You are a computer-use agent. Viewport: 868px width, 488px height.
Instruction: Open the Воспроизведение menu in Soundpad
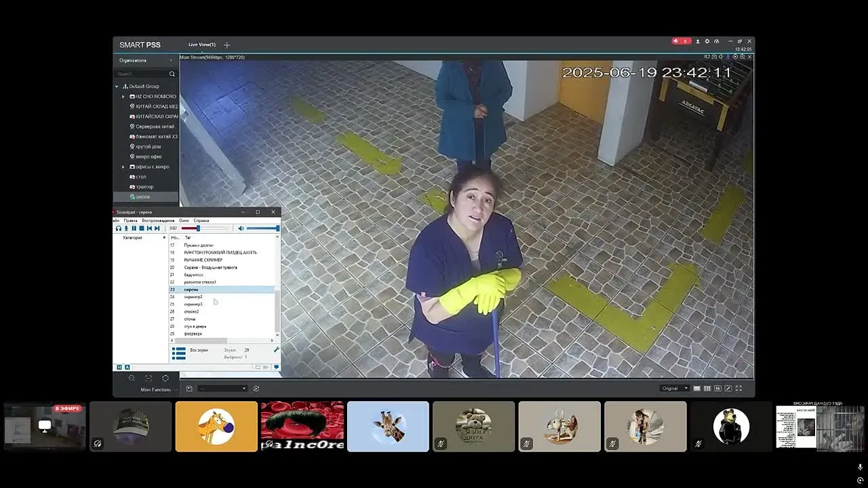[158, 220]
